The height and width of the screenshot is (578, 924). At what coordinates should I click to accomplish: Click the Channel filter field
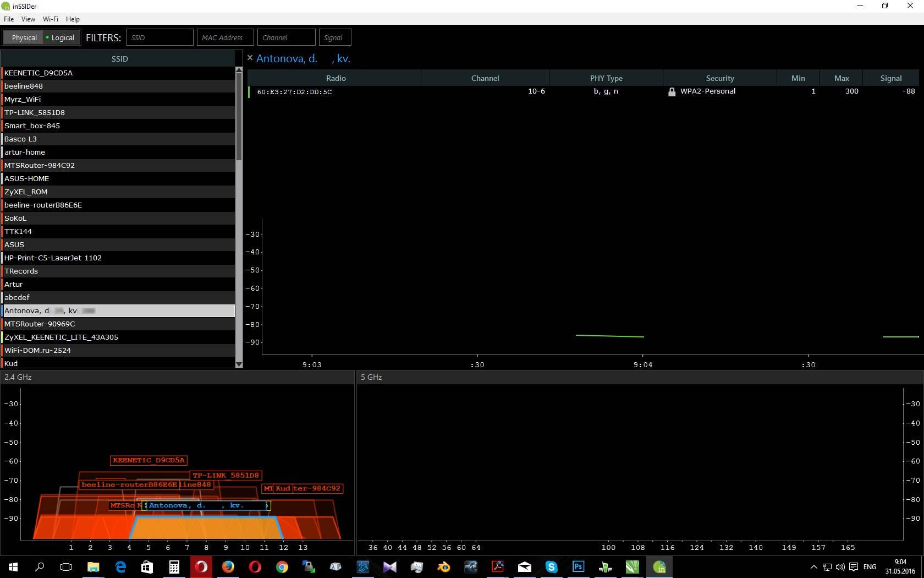click(x=286, y=37)
